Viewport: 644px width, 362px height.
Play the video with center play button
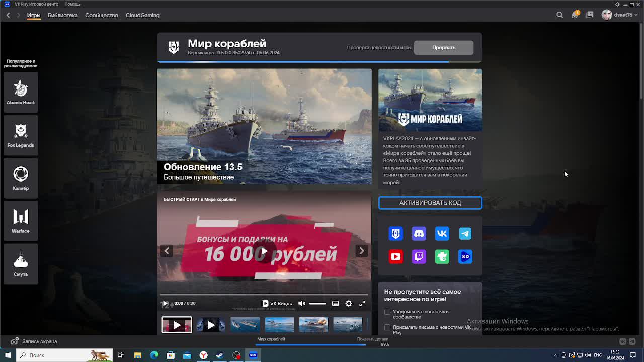264,251
